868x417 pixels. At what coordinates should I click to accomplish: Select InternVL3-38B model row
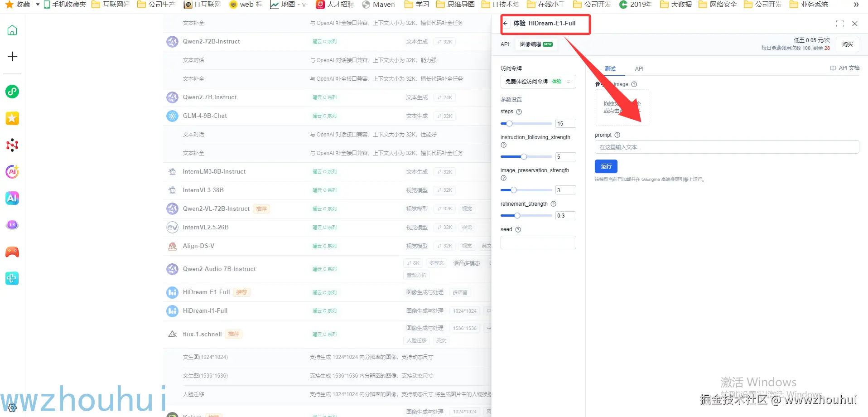click(x=327, y=190)
